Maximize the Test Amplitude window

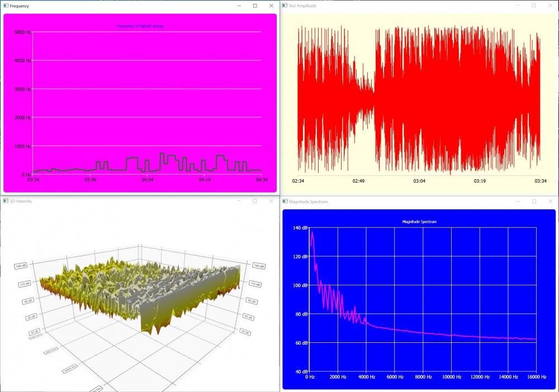pyautogui.click(x=534, y=6)
